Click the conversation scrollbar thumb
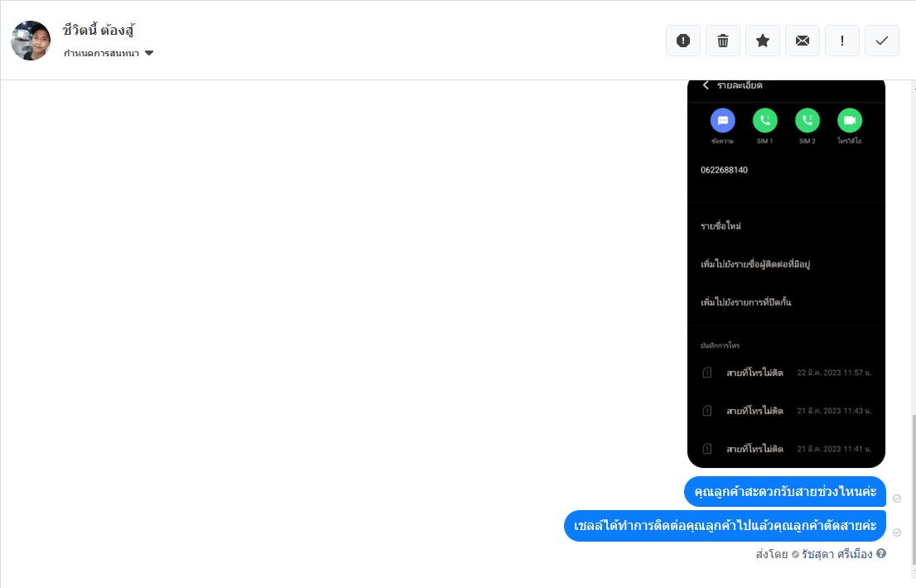The height and width of the screenshot is (588, 916). (x=913, y=490)
